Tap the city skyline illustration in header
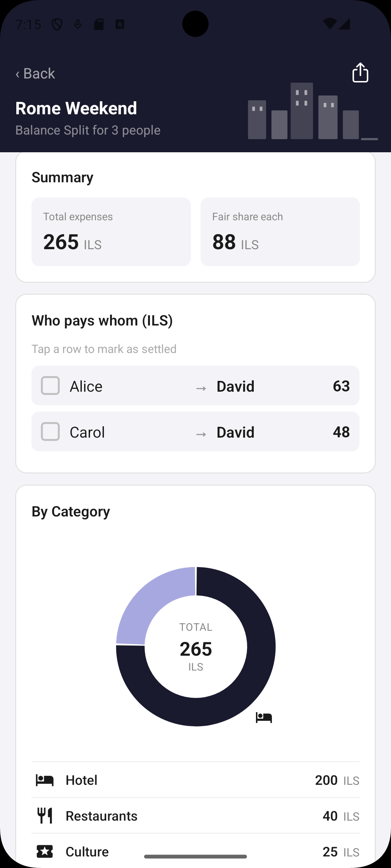The height and width of the screenshot is (868, 391). click(313, 111)
